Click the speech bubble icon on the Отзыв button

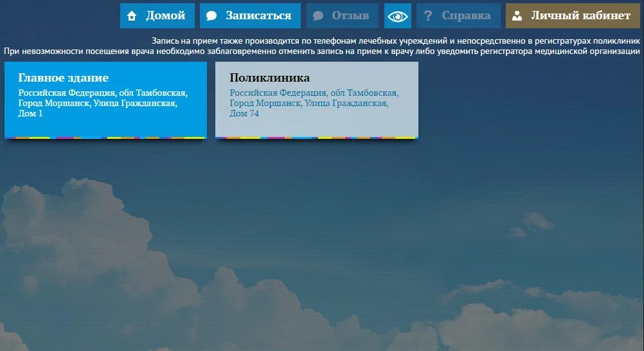pos(318,16)
